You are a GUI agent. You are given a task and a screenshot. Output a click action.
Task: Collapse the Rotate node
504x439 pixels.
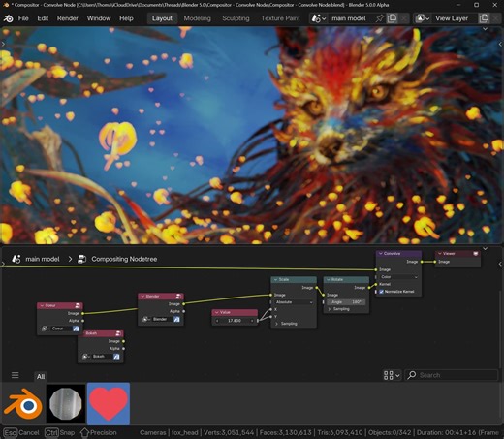pos(329,279)
